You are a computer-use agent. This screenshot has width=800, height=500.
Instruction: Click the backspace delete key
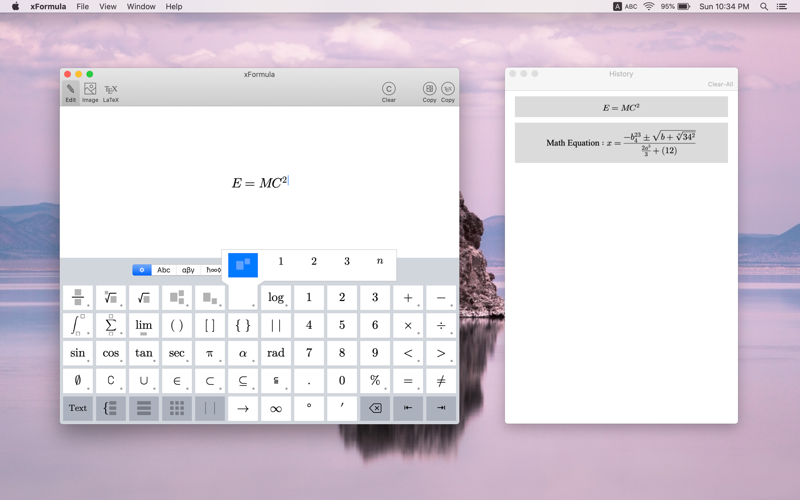(x=375, y=408)
